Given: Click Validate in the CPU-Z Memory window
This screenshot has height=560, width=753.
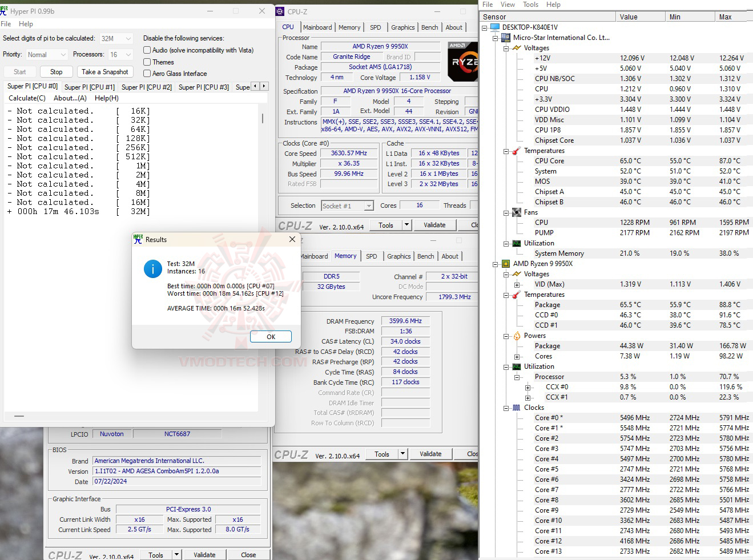Looking at the screenshot, I should click(x=430, y=454).
